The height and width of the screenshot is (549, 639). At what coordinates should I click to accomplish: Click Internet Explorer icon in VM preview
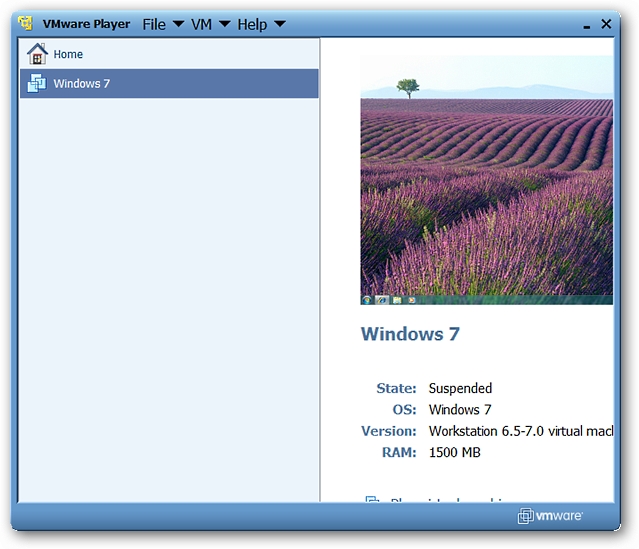tap(381, 300)
